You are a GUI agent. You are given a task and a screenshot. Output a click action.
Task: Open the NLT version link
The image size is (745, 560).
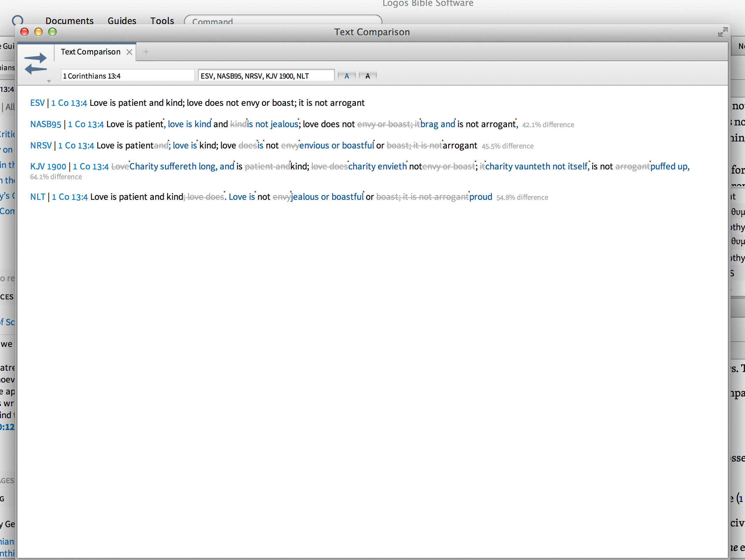[x=37, y=197]
